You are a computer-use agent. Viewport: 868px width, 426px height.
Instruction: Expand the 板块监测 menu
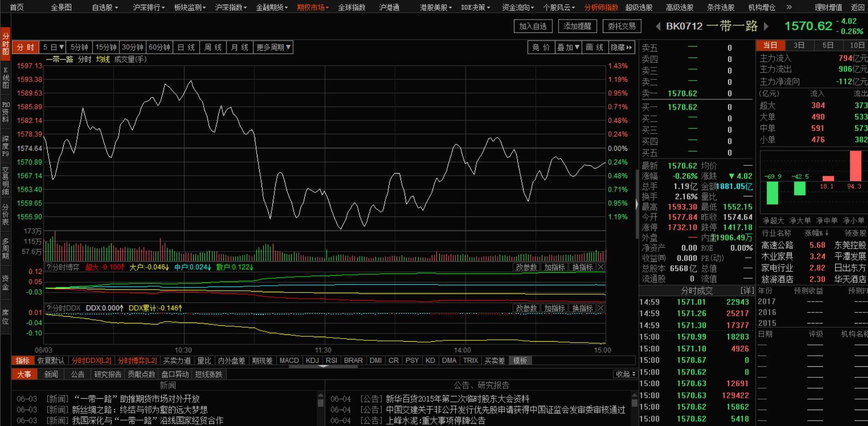click(190, 7)
